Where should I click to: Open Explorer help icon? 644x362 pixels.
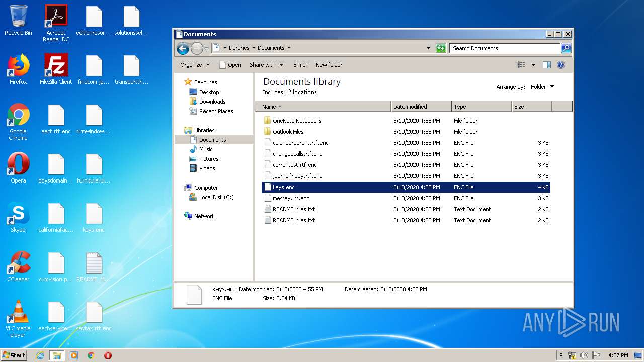point(561,65)
